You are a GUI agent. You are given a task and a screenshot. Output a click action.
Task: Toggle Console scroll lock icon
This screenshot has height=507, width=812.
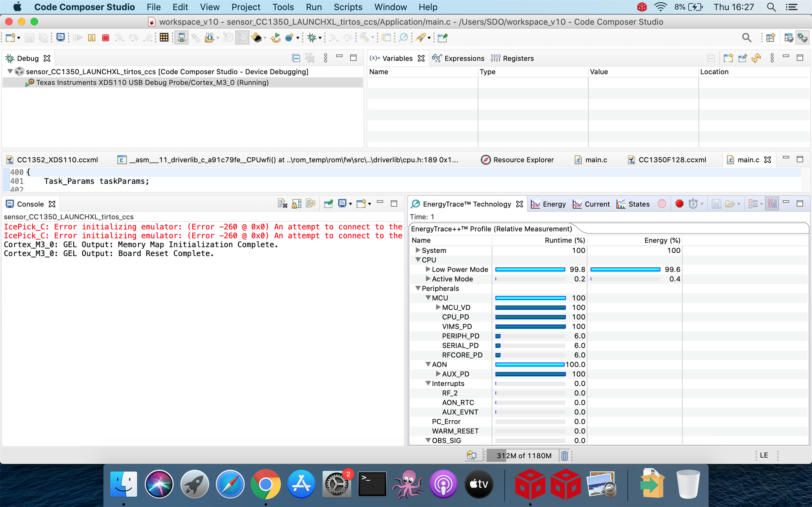pyautogui.click(x=297, y=204)
